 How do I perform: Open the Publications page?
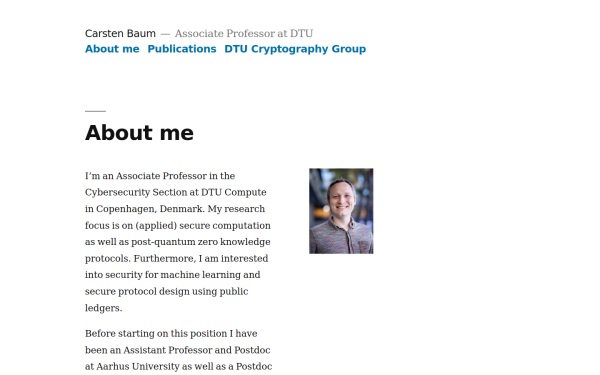point(182,49)
